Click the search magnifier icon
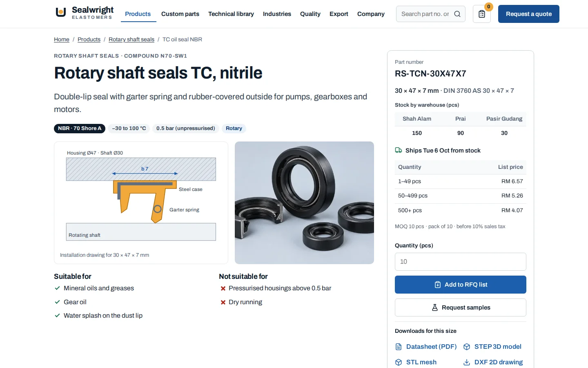The width and height of the screenshot is (588, 368). (457, 14)
